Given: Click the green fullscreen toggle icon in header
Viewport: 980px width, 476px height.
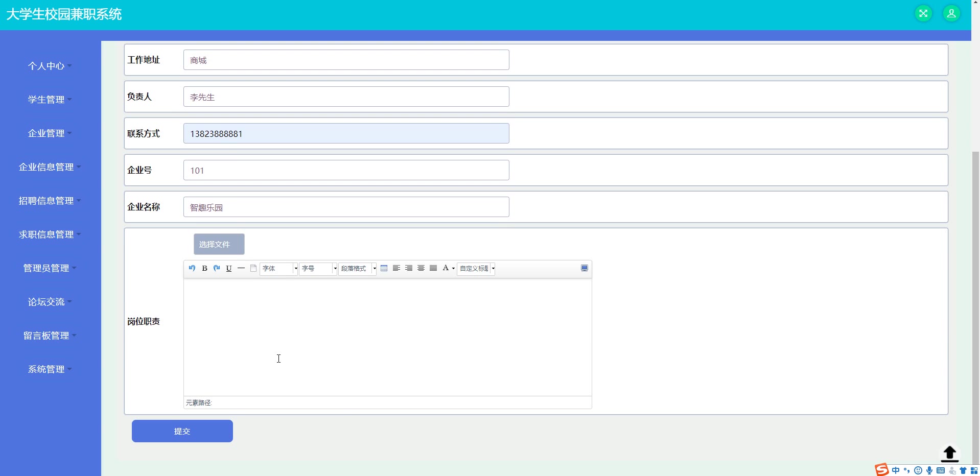Looking at the screenshot, I should [x=923, y=14].
